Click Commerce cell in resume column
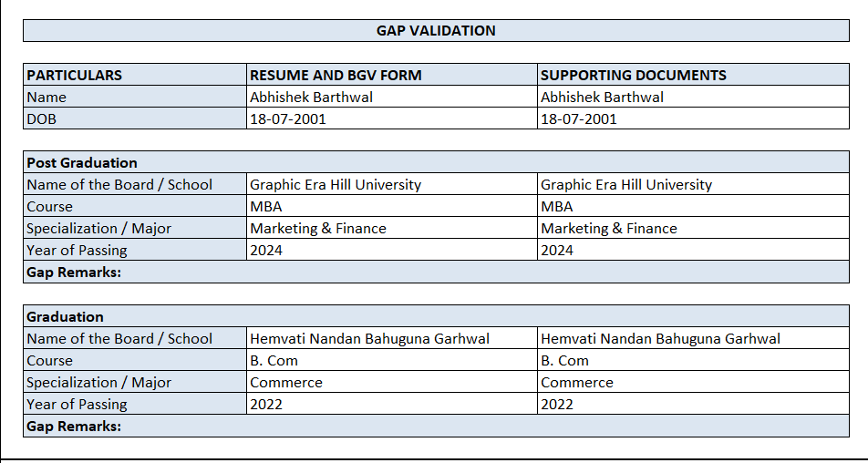 tap(392, 383)
